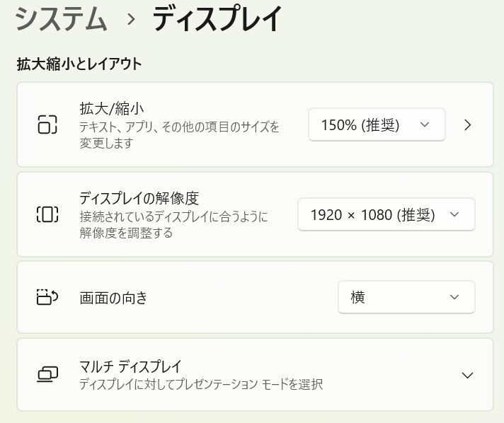Viewport: 504px width, 423px height.
Task: Click the 画面の向き label
Action: (x=114, y=298)
